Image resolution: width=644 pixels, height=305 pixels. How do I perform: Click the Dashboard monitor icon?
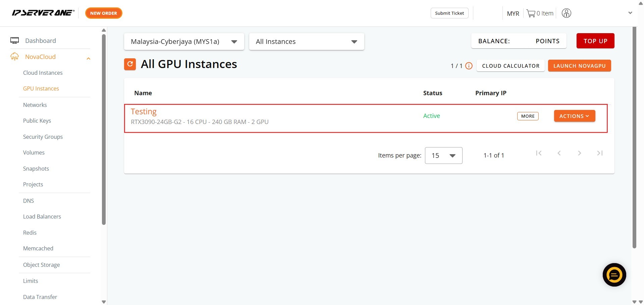tap(14, 41)
